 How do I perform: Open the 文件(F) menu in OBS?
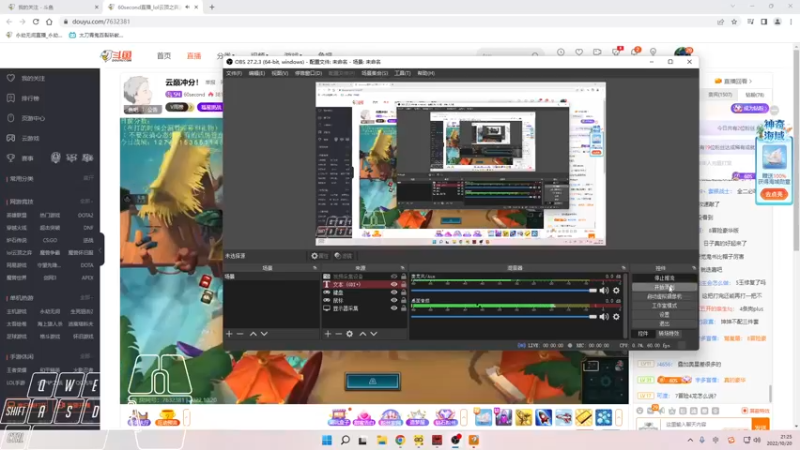coord(234,73)
